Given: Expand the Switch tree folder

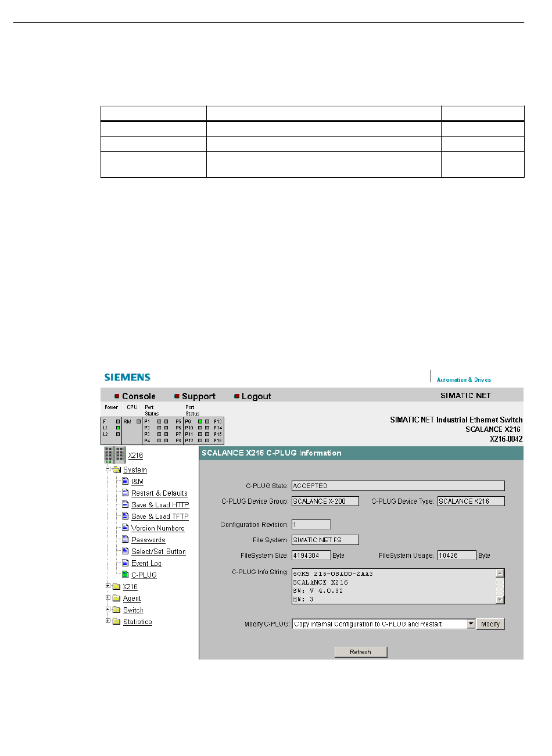Looking at the screenshot, I should point(108,610).
